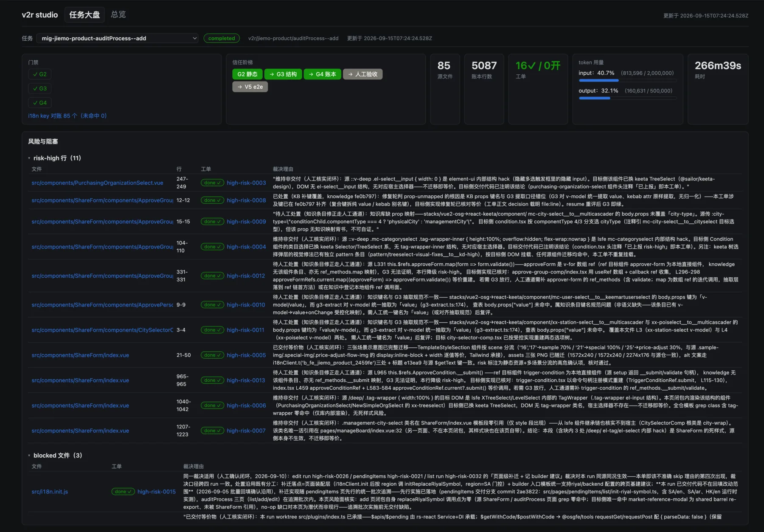Viewport: 764px width, 532px height.
Task: Open ApproveGroup file link for rows 331-331
Action: point(102,276)
